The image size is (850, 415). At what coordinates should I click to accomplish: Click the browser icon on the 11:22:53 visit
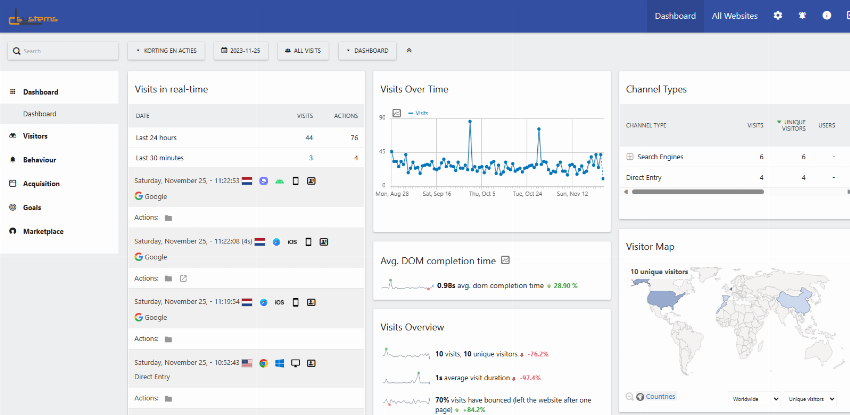[263, 181]
